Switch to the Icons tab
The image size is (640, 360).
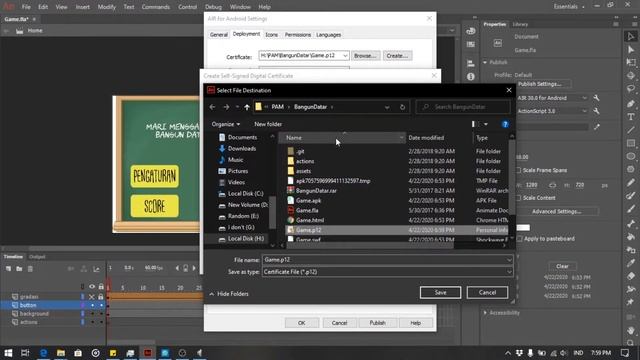coord(271,35)
